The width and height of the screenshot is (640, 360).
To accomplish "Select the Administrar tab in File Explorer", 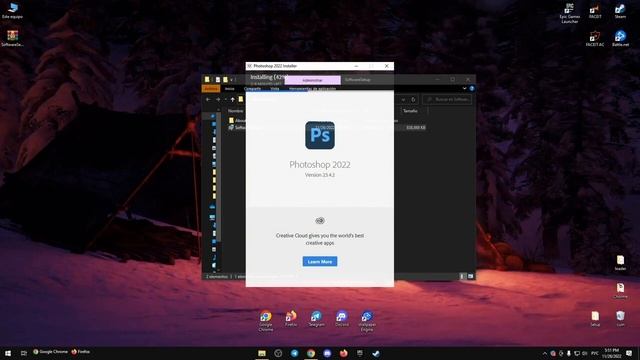I will pyautogui.click(x=312, y=80).
